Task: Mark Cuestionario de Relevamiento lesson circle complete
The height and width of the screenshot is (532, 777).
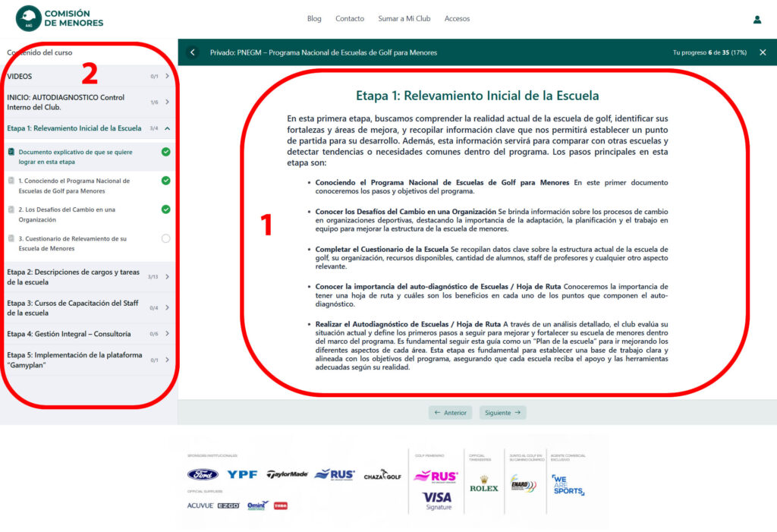Action: [x=166, y=238]
